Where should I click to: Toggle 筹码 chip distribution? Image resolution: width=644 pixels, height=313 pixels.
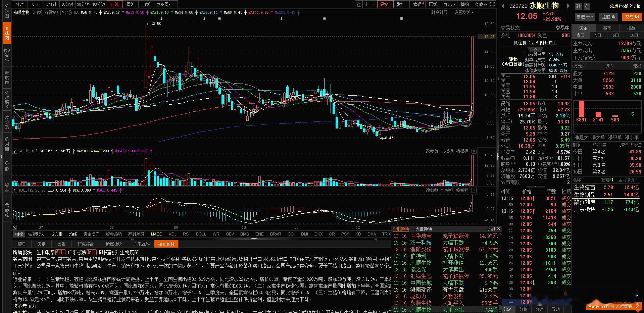pyautogui.click(x=418, y=4)
